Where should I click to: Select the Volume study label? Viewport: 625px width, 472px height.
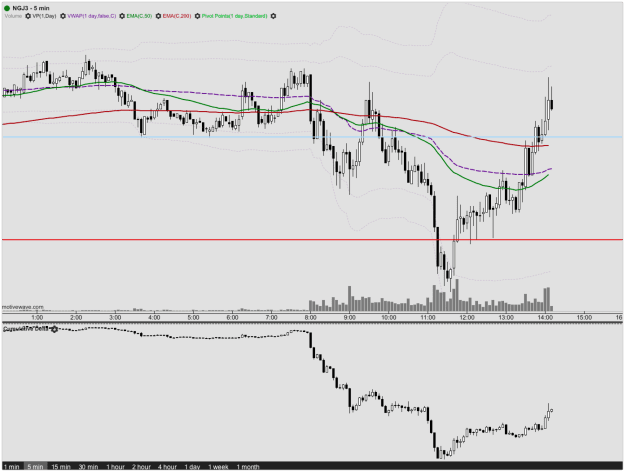tap(13, 16)
